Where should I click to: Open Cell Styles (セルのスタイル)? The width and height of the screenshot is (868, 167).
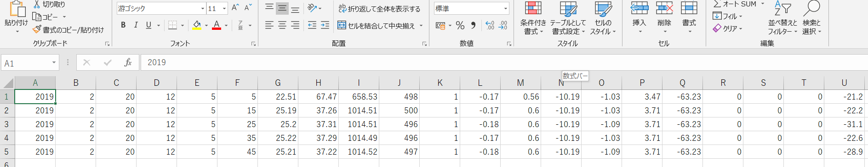[x=603, y=18]
